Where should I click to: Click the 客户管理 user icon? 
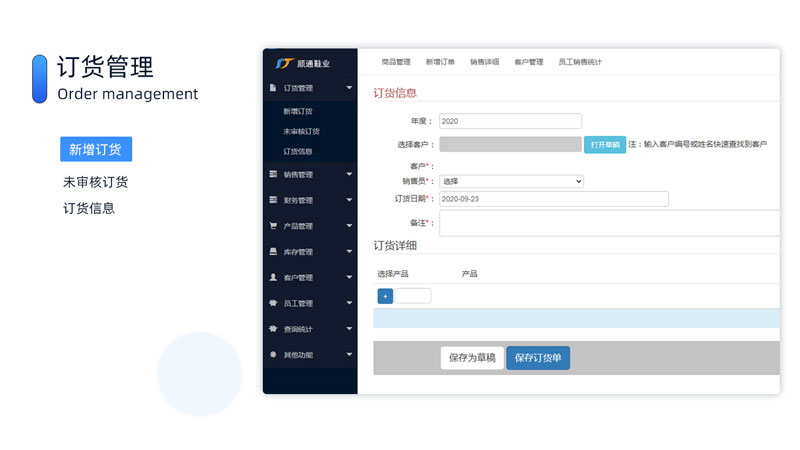(x=273, y=277)
